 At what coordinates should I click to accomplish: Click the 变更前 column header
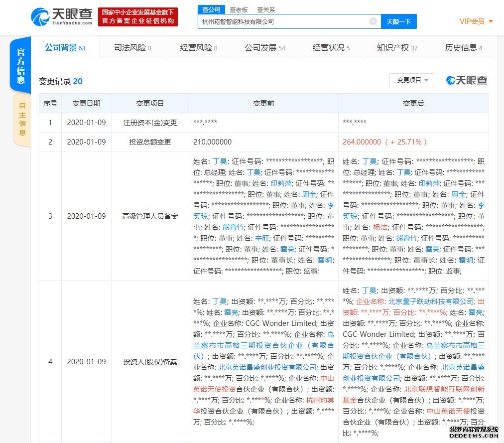pos(263,103)
